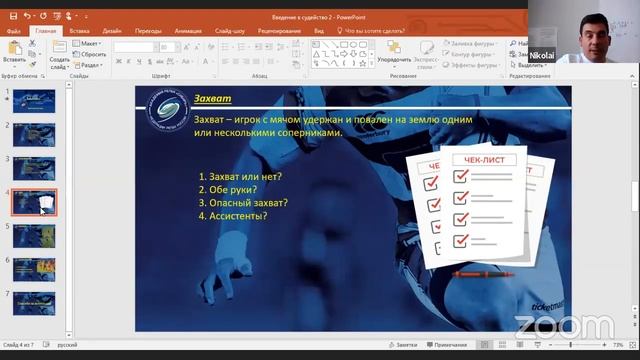Save the presentation from the quick access toolbar

pos(13,16)
